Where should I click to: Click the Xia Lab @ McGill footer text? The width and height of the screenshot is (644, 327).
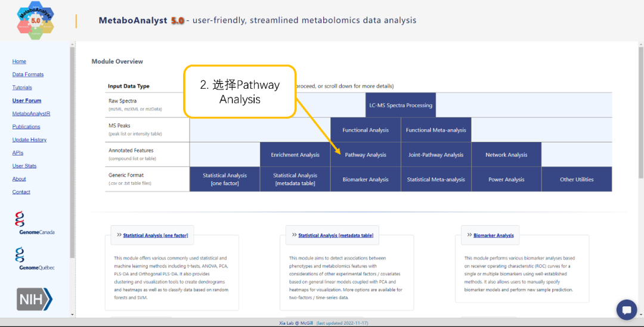click(296, 323)
